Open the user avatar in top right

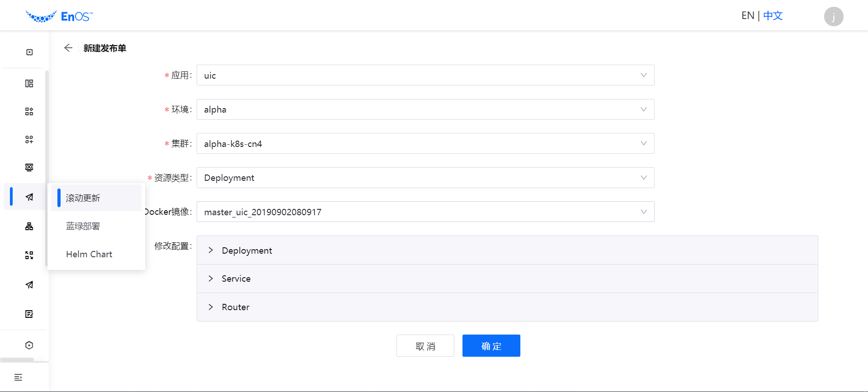(x=833, y=17)
